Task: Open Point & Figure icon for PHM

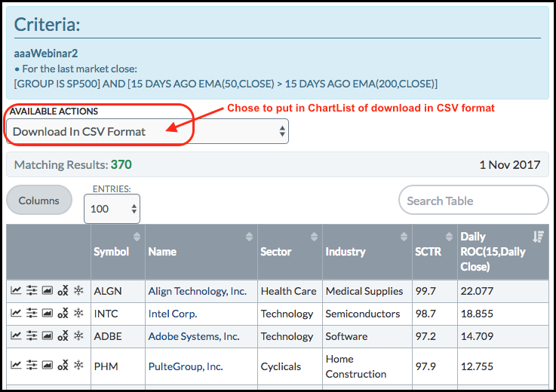Action: 63,366
